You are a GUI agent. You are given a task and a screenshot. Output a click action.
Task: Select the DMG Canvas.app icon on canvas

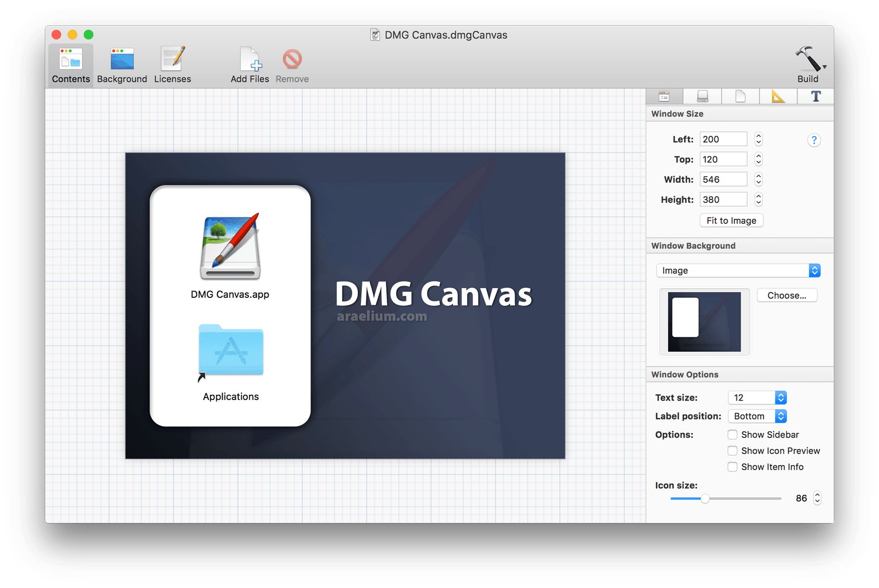(230, 247)
